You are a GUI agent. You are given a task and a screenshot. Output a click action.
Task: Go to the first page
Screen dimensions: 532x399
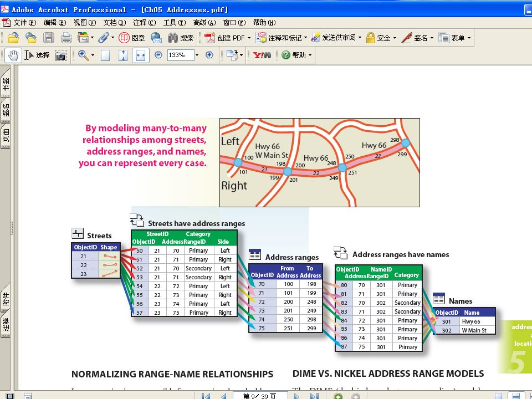point(206,396)
